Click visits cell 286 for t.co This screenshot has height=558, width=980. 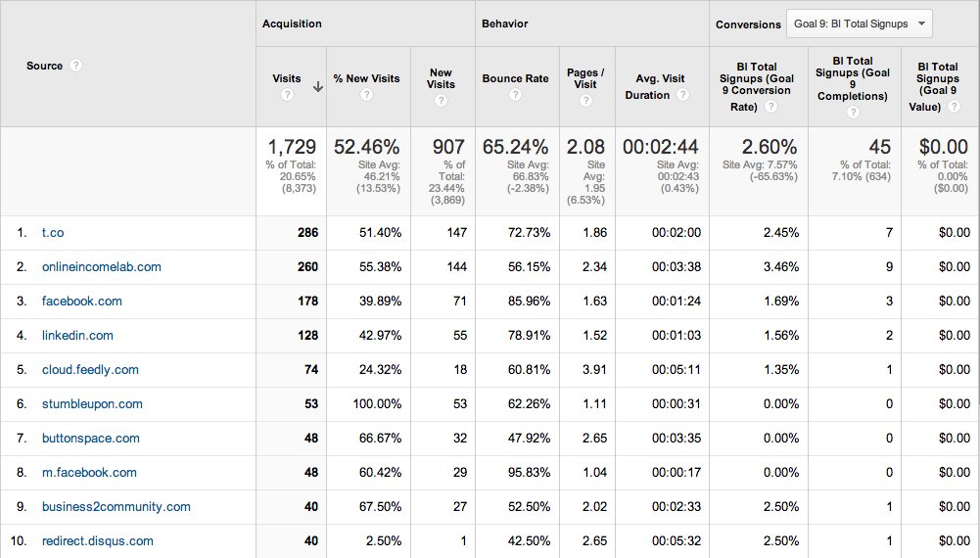pos(307,232)
